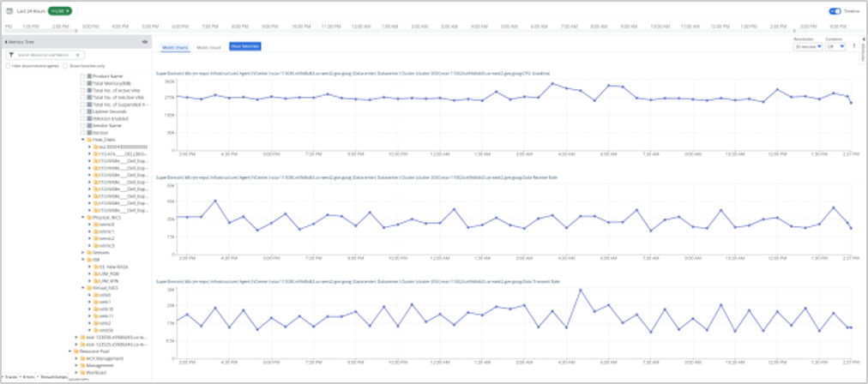Check the Version metric checkbox
This screenshot has height=384, width=868.
(83, 133)
